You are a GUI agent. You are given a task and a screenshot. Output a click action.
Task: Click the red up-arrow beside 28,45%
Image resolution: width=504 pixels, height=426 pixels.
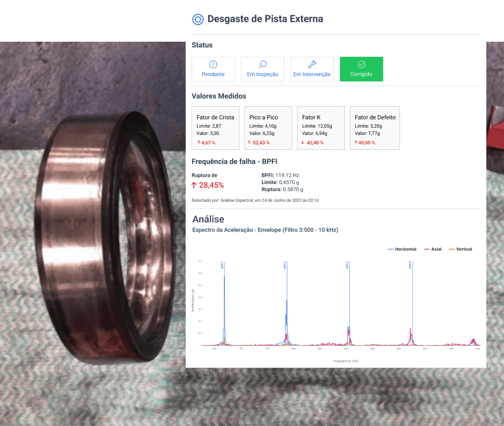coord(195,185)
